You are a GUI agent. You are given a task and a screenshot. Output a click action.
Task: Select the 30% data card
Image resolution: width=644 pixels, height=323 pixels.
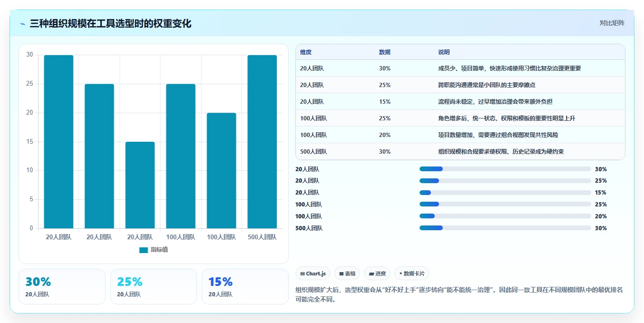(62, 286)
